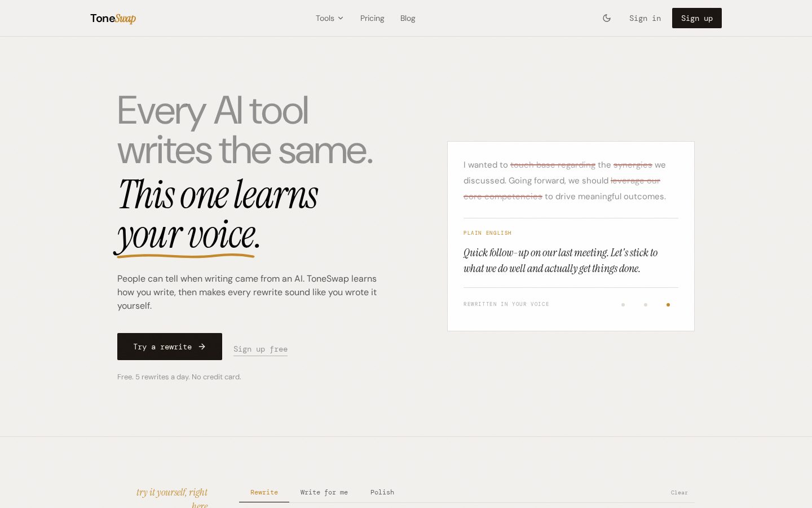
Task: Go to the Blog
Action: [408, 18]
